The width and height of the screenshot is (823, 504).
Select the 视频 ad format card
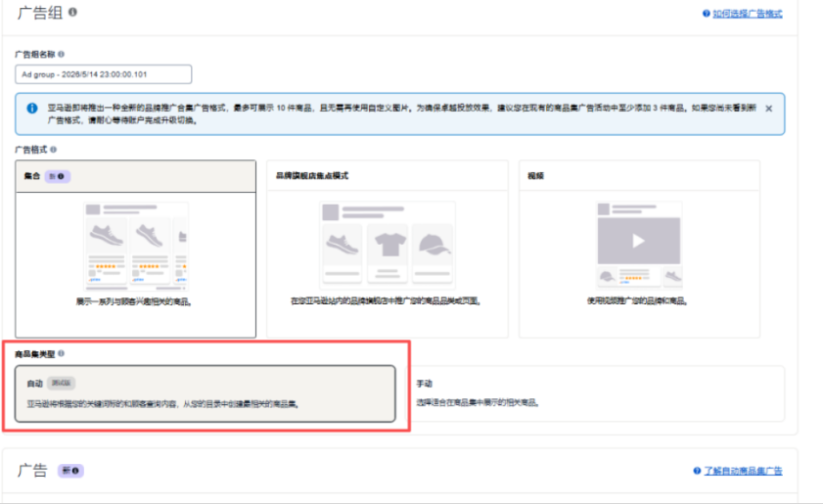click(639, 249)
